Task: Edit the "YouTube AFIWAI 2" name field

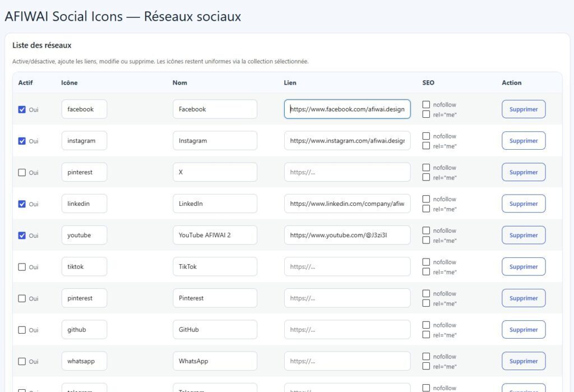Action: [215, 235]
